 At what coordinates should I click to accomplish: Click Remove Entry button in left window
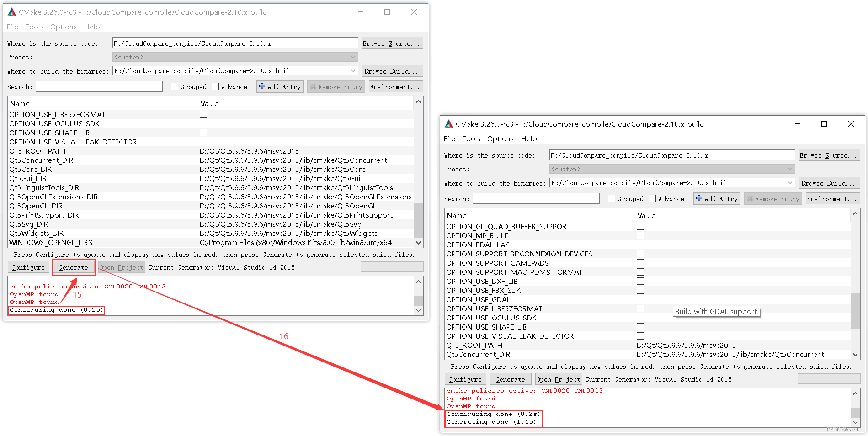tap(336, 87)
